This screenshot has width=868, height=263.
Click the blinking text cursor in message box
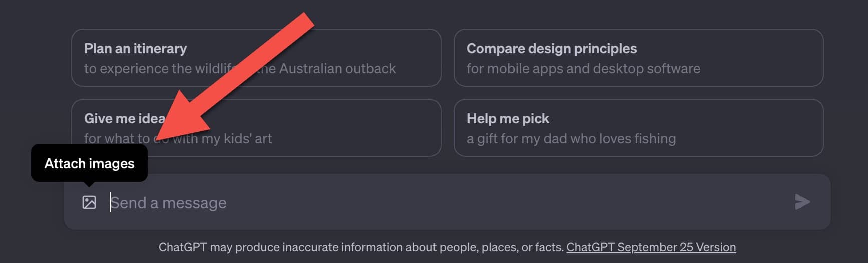pyautogui.click(x=111, y=202)
